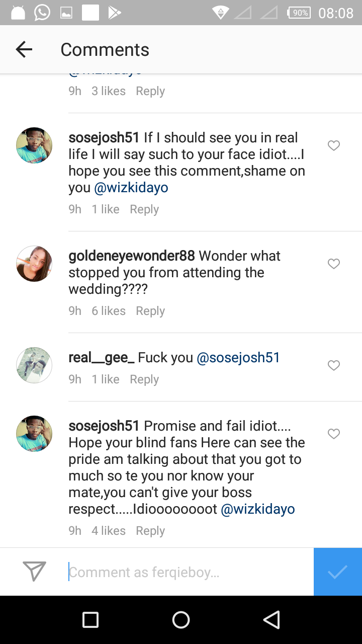
Task: Tap the Android back triangle button
Action: (x=271, y=620)
